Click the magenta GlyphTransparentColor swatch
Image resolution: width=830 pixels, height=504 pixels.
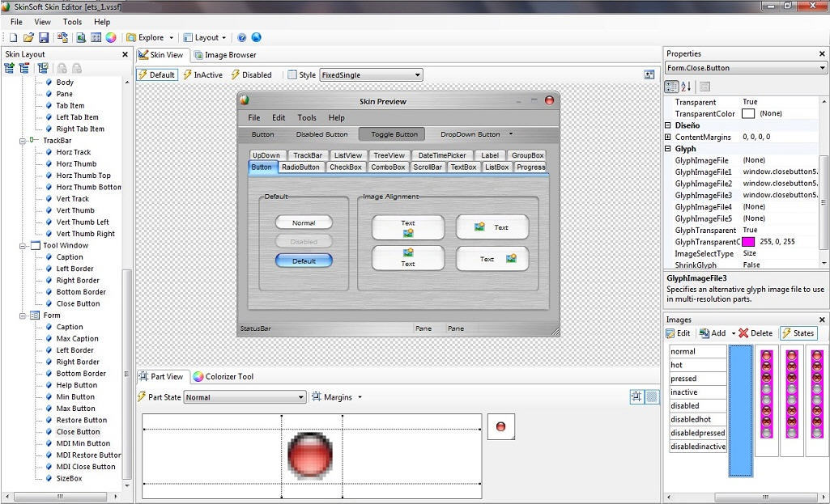click(748, 242)
